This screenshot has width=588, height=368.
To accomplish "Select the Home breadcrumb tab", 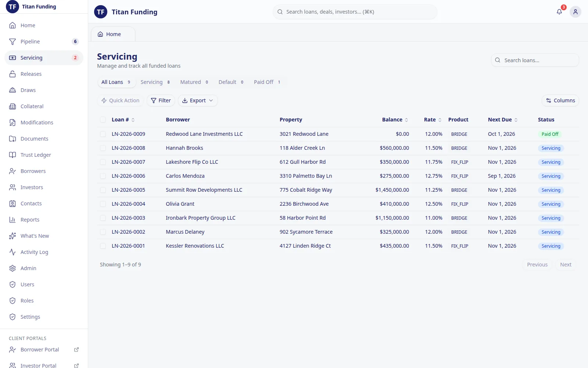I will tap(113, 34).
